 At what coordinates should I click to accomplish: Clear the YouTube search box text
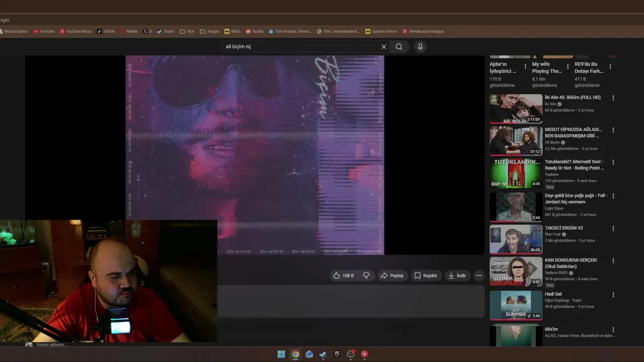pyautogui.click(x=384, y=47)
